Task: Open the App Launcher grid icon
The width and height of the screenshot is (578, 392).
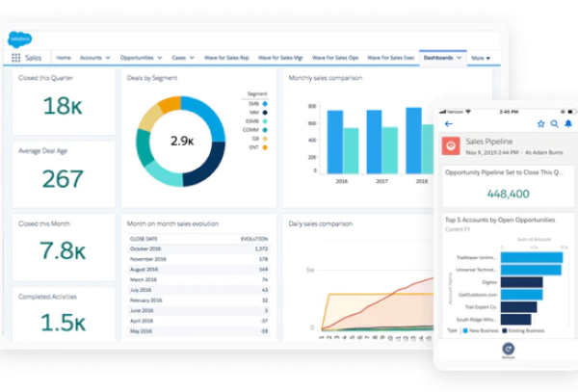Action: 15,58
